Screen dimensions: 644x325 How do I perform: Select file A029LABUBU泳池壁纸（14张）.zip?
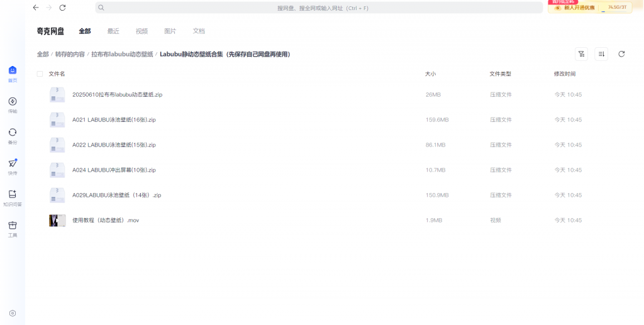coord(116,196)
